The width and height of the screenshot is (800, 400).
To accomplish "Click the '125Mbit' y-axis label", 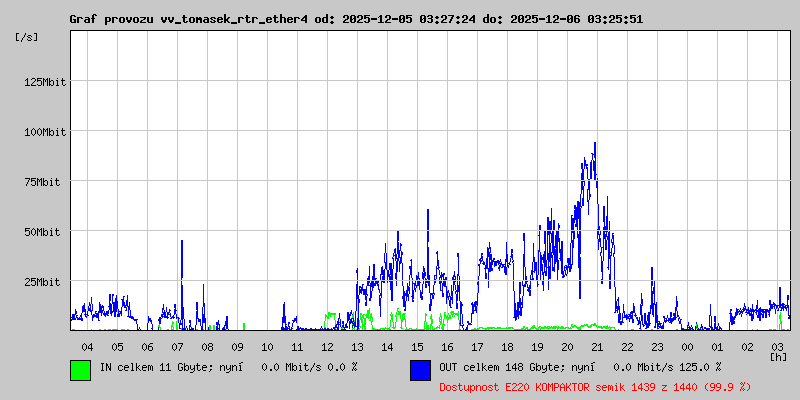I will (x=45, y=82).
